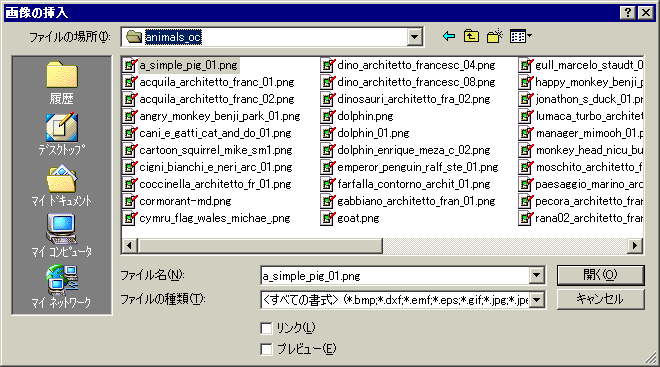The width and height of the screenshot is (660, 367).
Task: Click icon of jonathon_s_duck file
Action: 526,99
